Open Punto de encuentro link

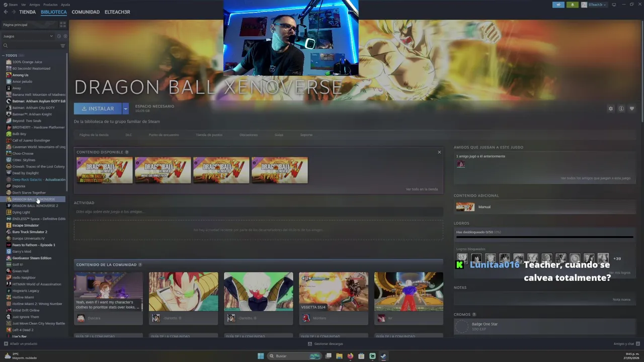164,135
